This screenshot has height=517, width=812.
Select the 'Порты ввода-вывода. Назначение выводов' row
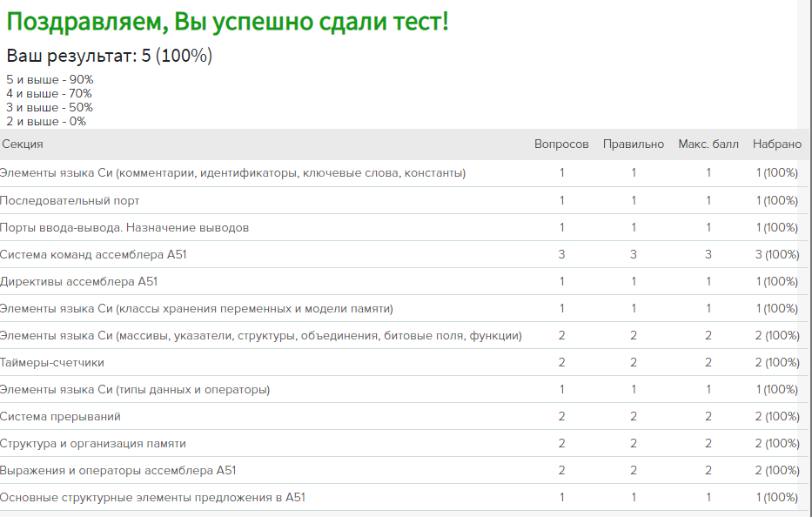404,227
